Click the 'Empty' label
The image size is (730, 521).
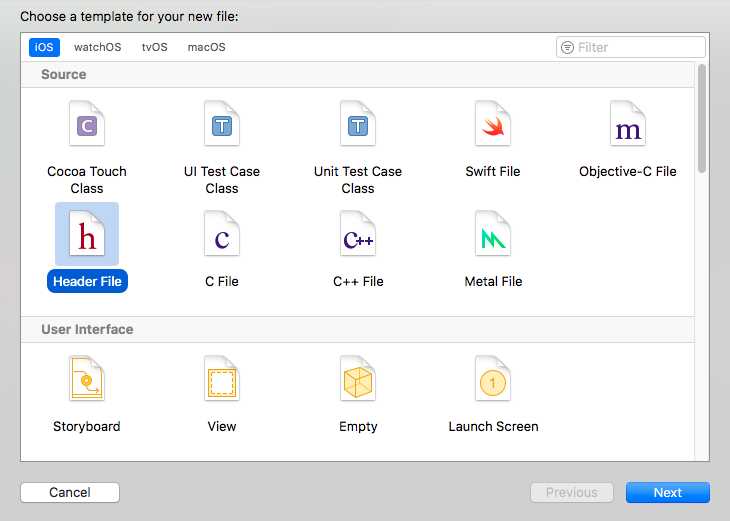click(358, 426)
